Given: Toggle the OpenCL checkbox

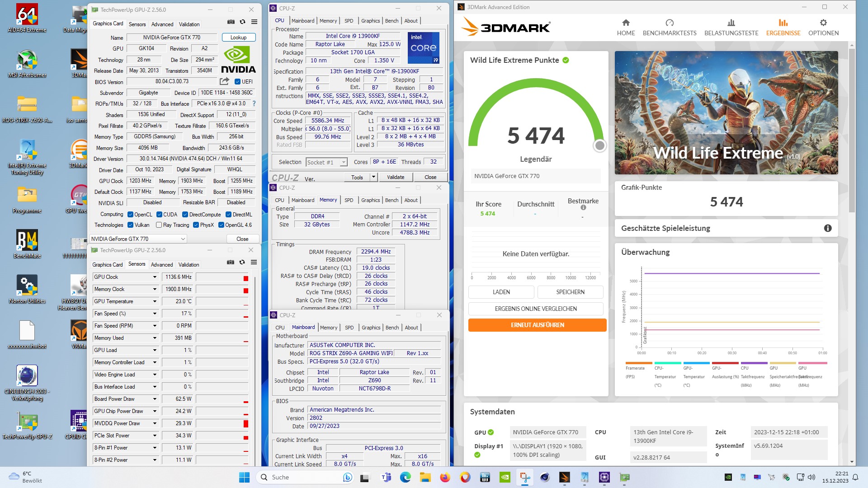Looking at the screenshot, I should tap(130, 215).
